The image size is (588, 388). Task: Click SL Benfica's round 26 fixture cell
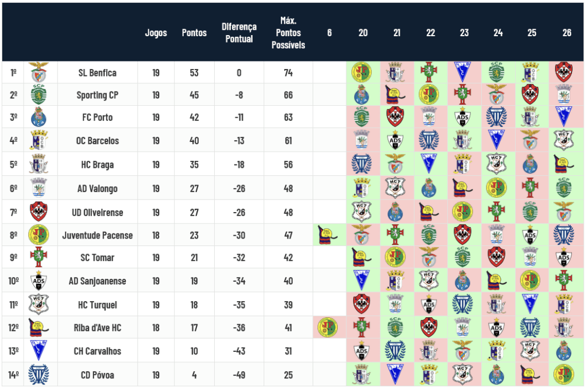[x=566, y=72]
